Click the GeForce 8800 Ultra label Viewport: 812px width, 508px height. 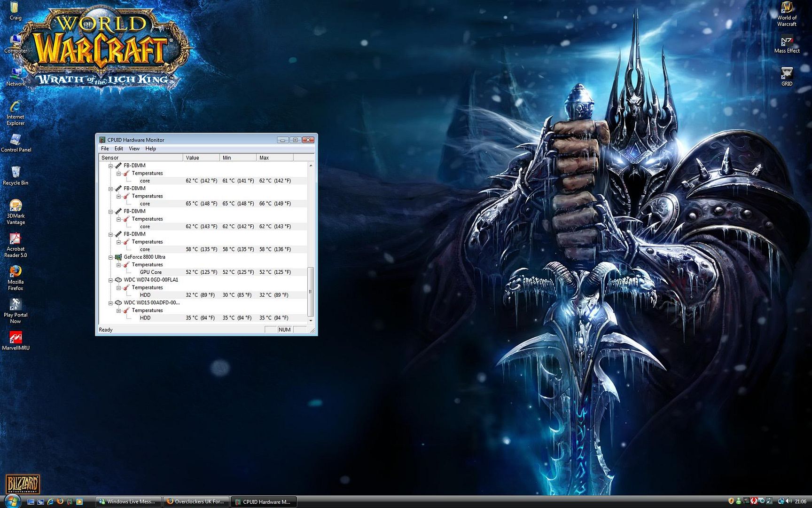click(144, 257)
